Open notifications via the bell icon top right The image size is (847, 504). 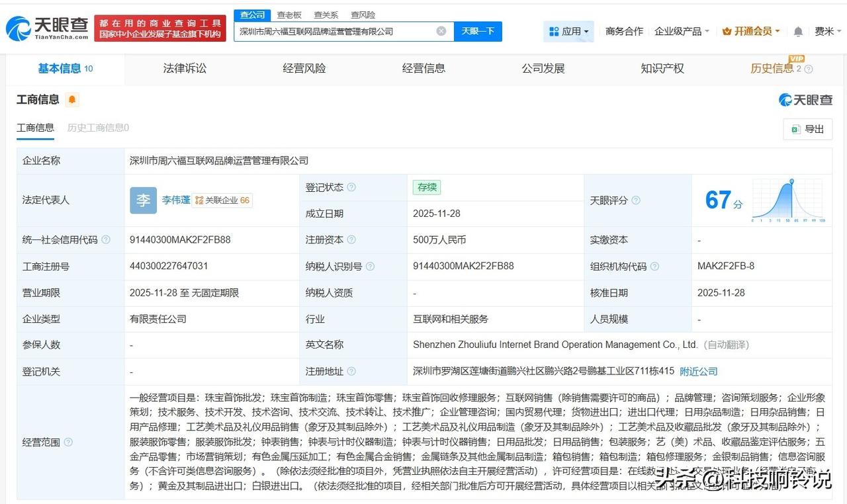(797, 30)
